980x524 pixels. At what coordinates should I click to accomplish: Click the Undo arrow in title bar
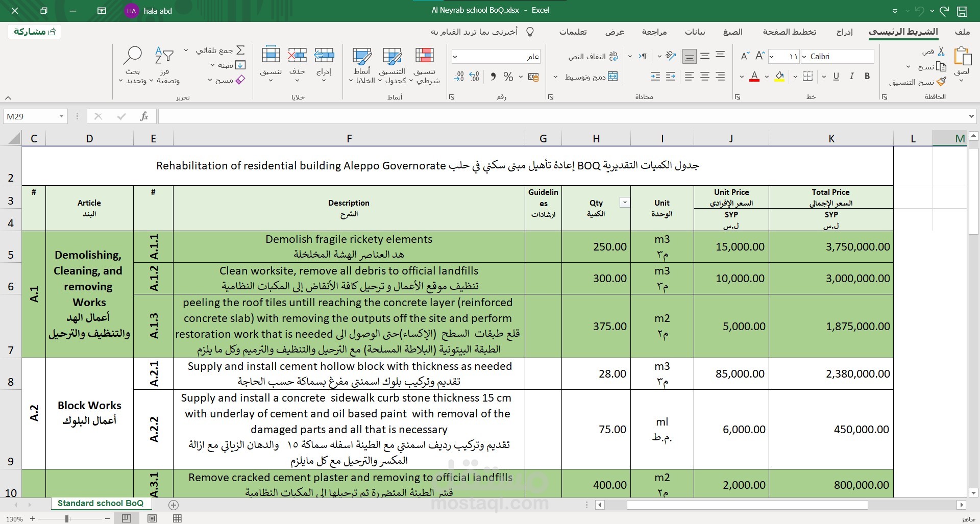coord(944,11)
